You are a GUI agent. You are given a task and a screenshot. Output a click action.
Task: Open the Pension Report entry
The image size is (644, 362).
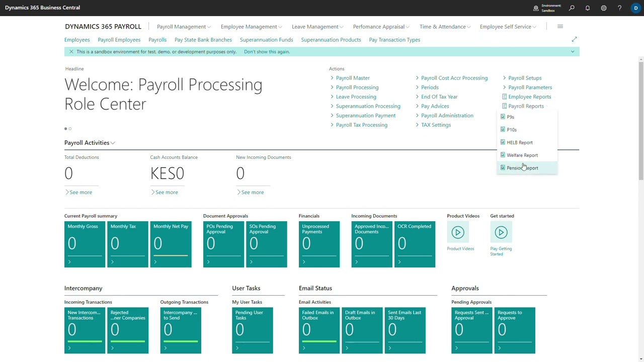(527, 168)
